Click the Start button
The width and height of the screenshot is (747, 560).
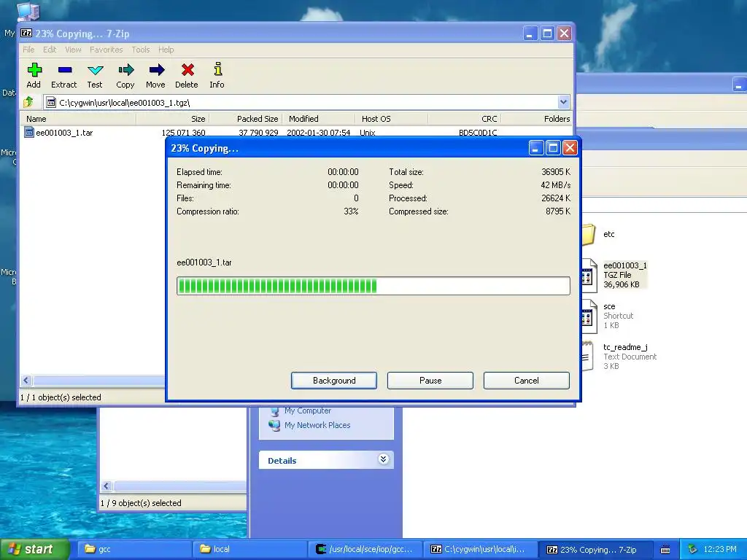pos(35,549)
